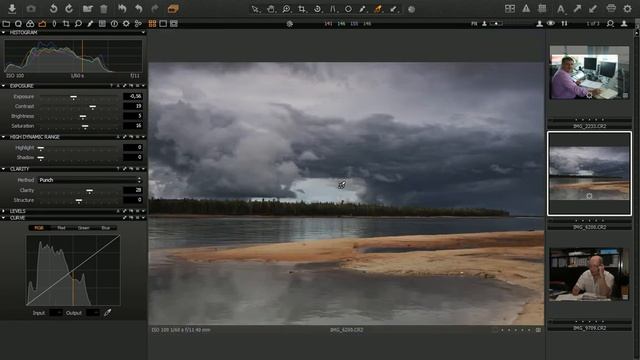This screenshot has width=640, height=360.
Task: Select the Rotation straighten tool
Action: tap(318, 9)
